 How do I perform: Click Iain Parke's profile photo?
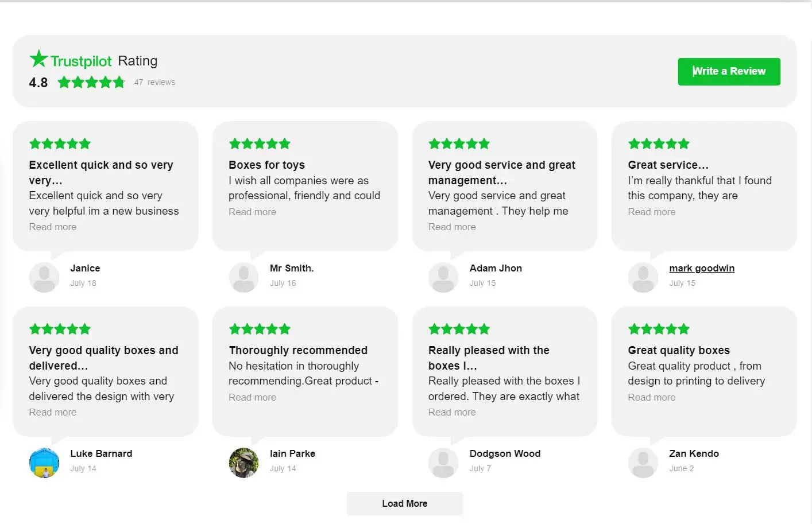(244, 463)
